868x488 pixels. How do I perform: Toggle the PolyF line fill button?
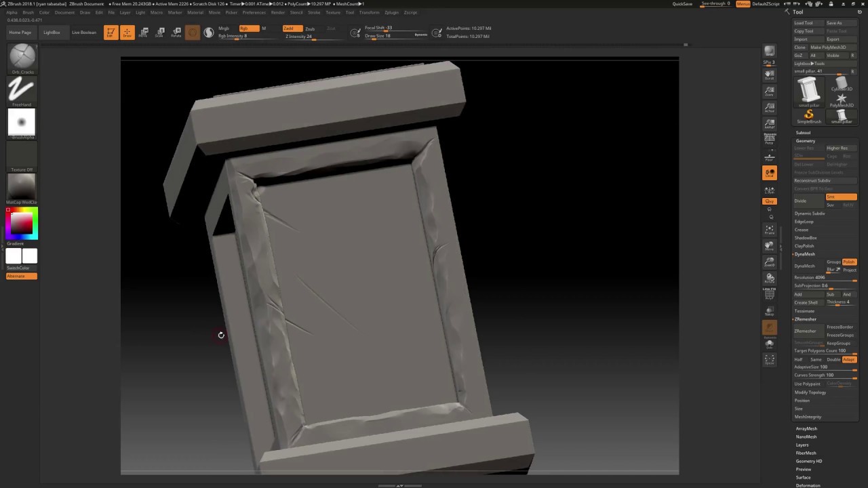[x=769, y=293]
